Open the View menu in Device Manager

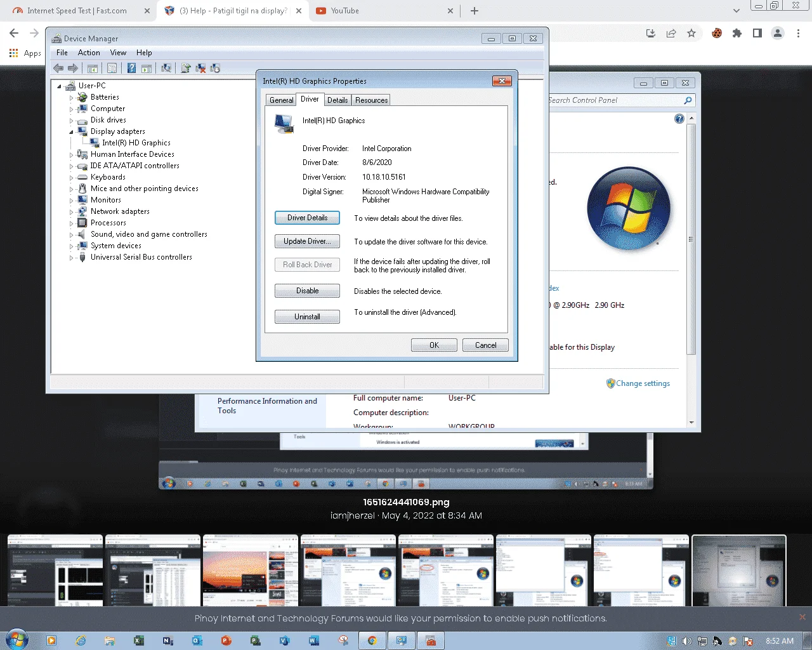click(118, 53)
